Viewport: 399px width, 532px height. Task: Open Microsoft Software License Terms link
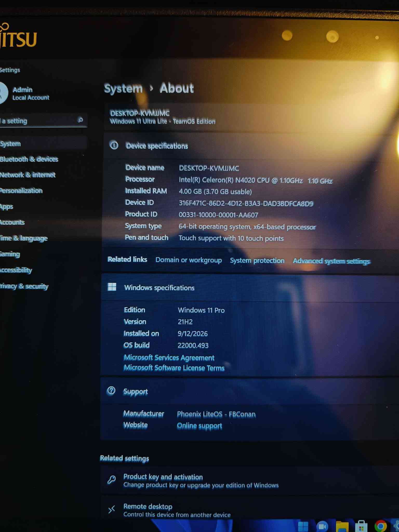coord(174,368)
